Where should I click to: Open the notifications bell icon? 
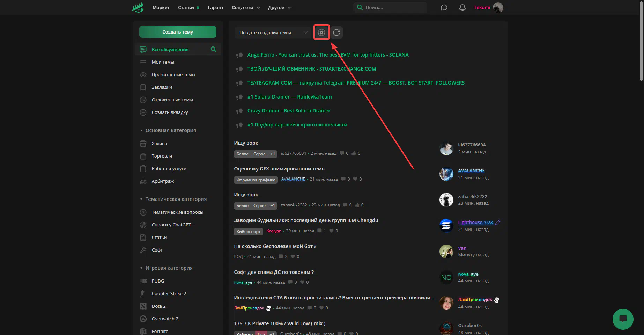coord(462,8)
